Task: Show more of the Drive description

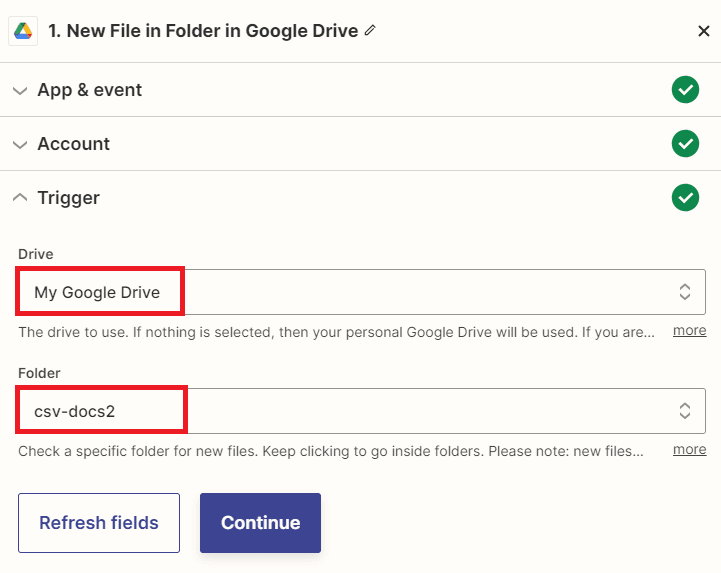Action: click(689, 330)
